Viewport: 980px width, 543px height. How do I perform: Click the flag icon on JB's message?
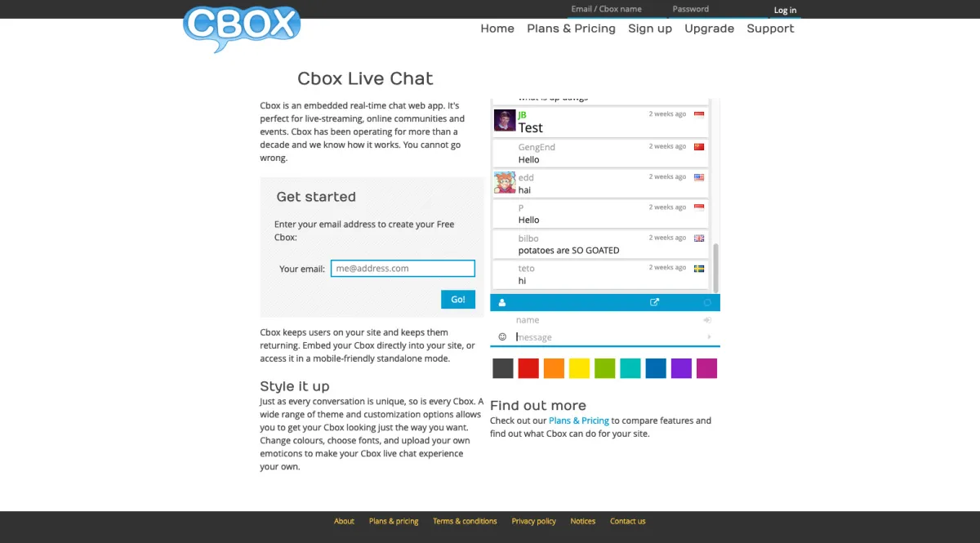click(699, 114)
